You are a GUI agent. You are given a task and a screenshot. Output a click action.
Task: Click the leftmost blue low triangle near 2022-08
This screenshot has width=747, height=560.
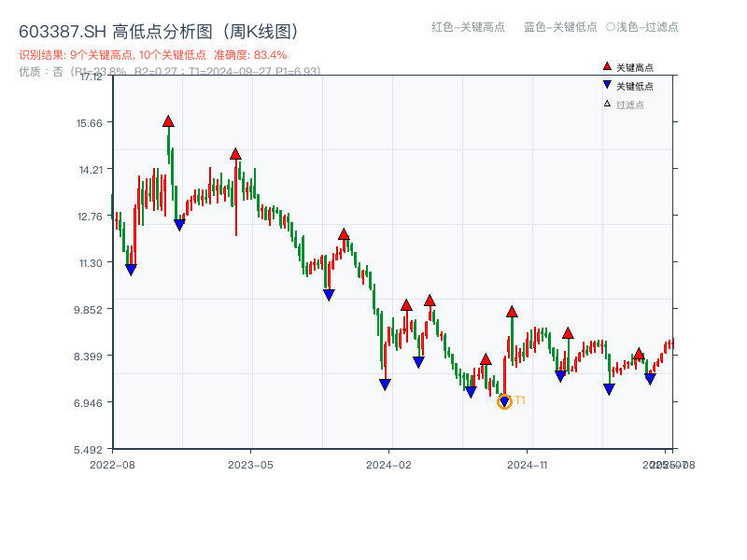pyautogui.click(x=129, y=270)
